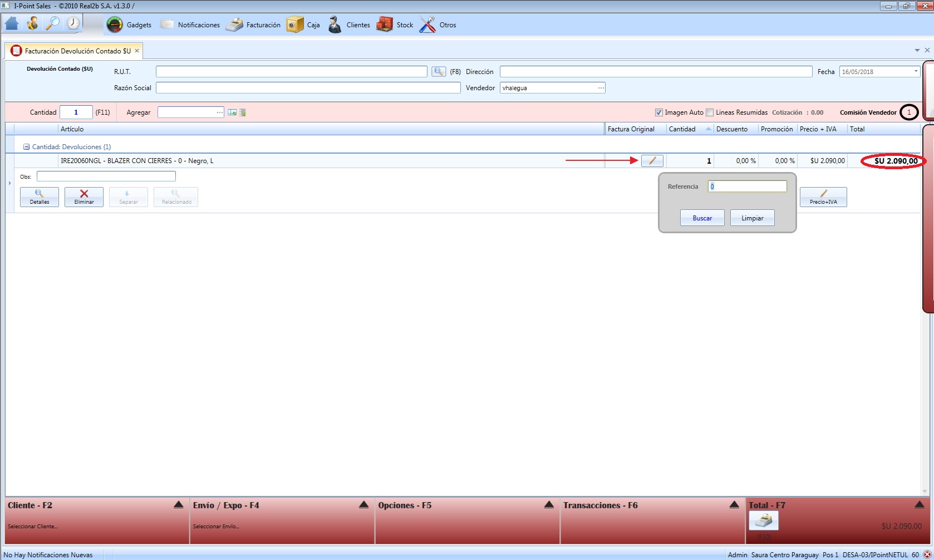The image size is (934, 560).
Task: Click the Eliminar button
Action: click(x=84, y=197)
